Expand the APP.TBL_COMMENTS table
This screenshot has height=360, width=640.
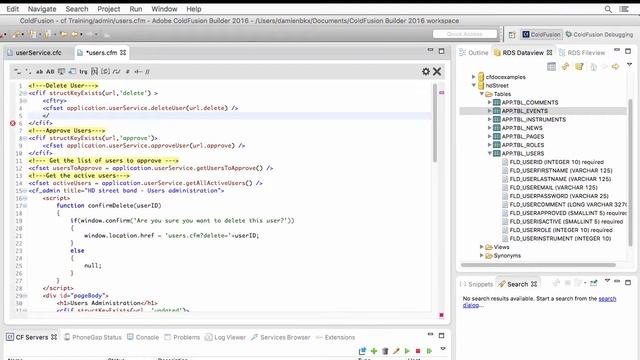click(489, 102)
